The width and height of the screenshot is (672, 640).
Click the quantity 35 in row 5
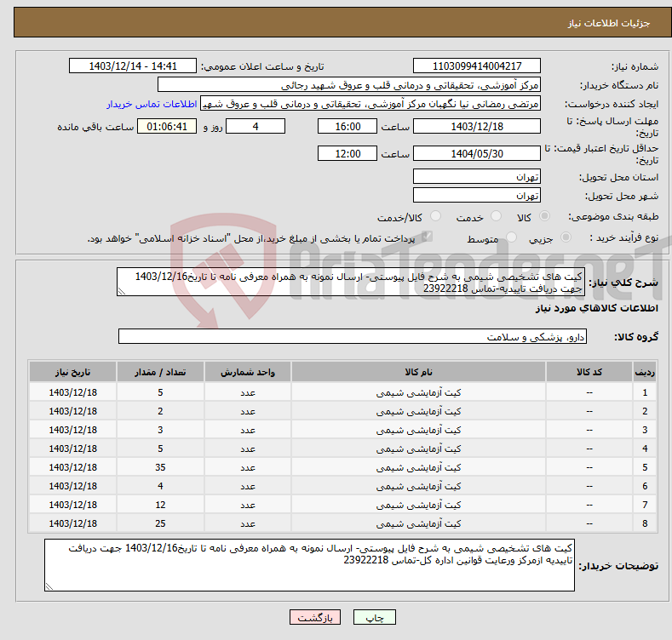point(160,467)
